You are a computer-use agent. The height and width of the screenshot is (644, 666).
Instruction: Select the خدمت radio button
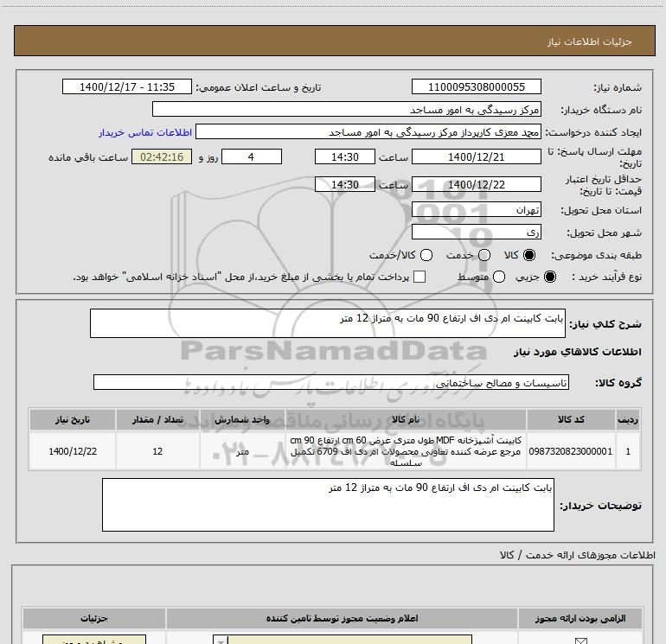coord(484,255)
